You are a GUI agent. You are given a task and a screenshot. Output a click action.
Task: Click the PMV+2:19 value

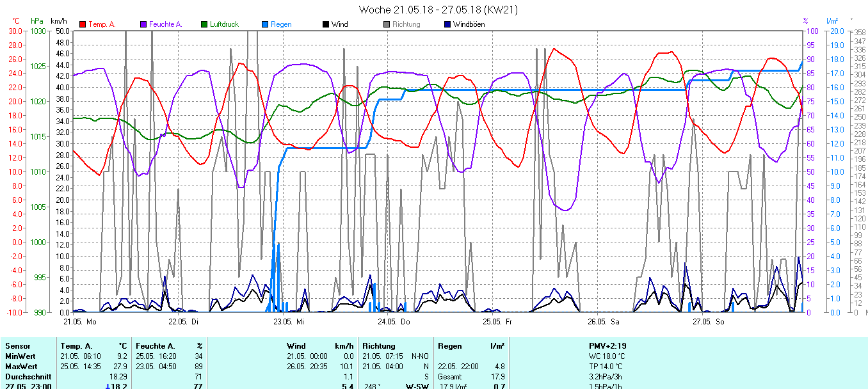(x=607, y=346)
